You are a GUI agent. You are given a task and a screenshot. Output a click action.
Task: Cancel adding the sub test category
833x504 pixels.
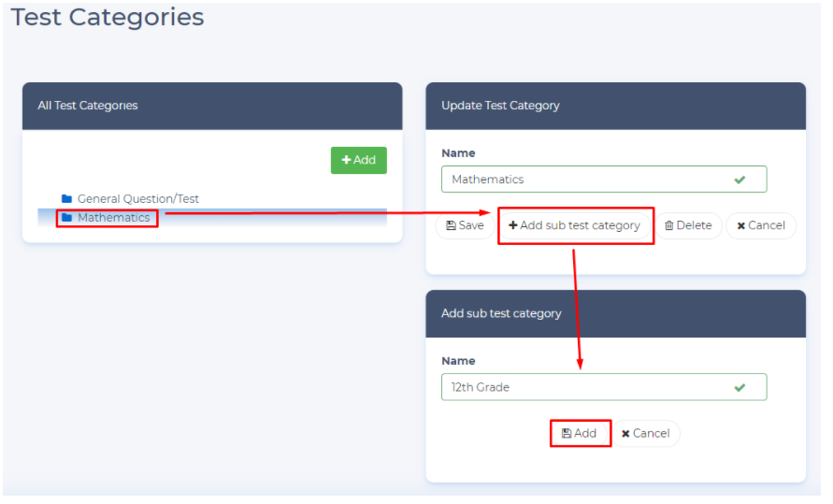tap(645, 434)
